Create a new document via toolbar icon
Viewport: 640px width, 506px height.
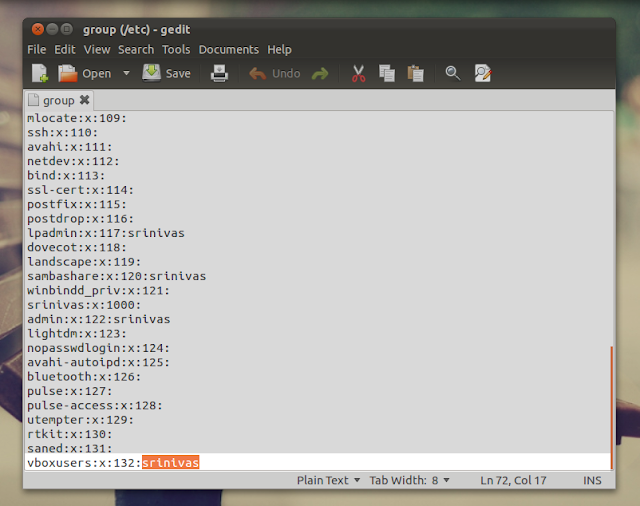40,73
